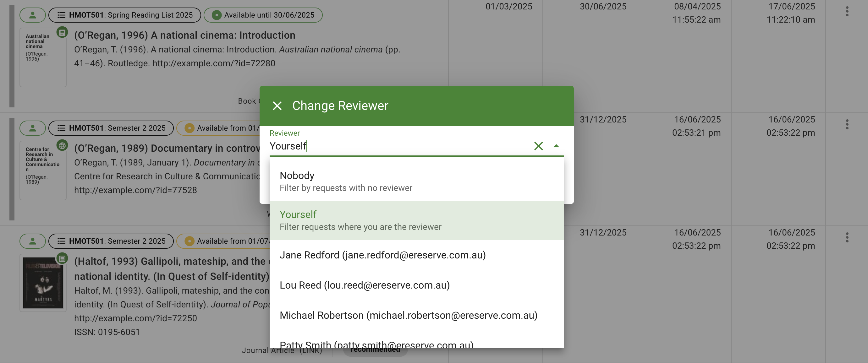This screenshot has width=868, height=363.
Task: Click the list icon on the HMOT501 Semester 2 chip
Action: click(x=61, y=128)
